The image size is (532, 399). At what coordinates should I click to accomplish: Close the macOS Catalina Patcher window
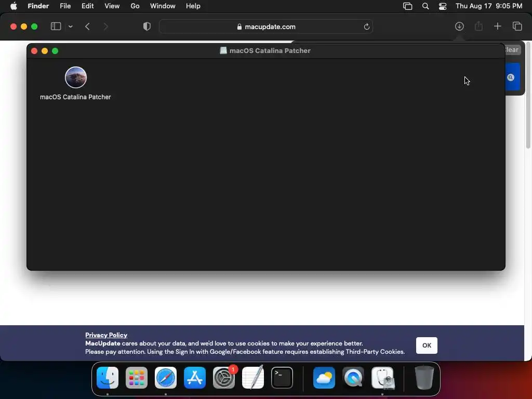click(x=34, y=51)
